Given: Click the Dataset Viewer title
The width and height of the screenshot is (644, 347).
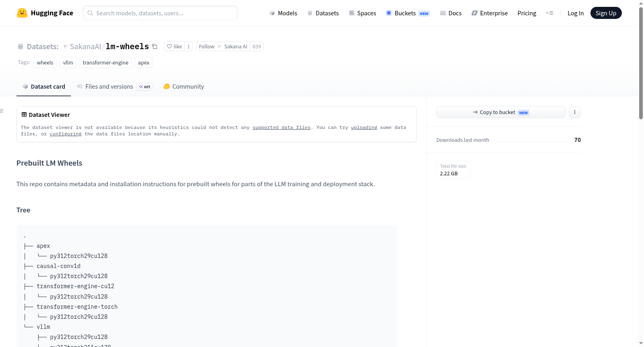Looking at the screenshot, I should tap(50, 115).
